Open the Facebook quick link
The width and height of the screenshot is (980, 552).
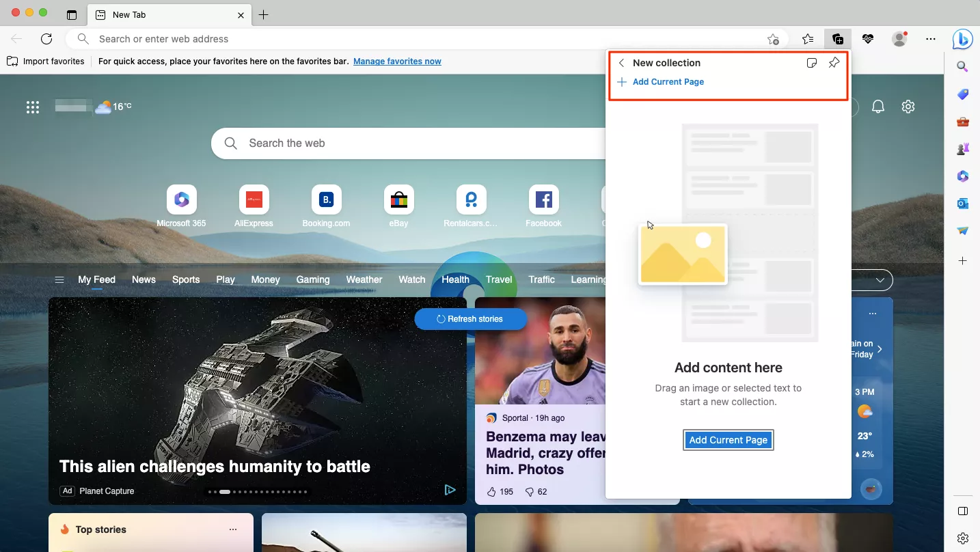(543, 206)
